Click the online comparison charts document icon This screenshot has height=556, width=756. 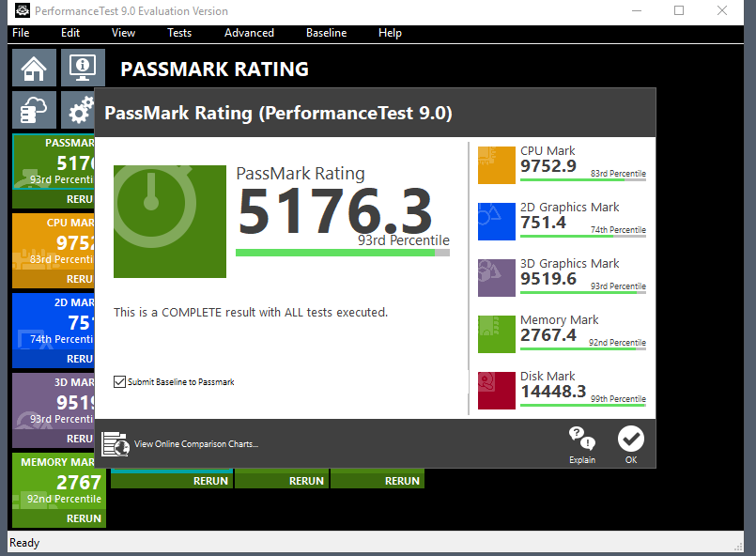point(116,444)
